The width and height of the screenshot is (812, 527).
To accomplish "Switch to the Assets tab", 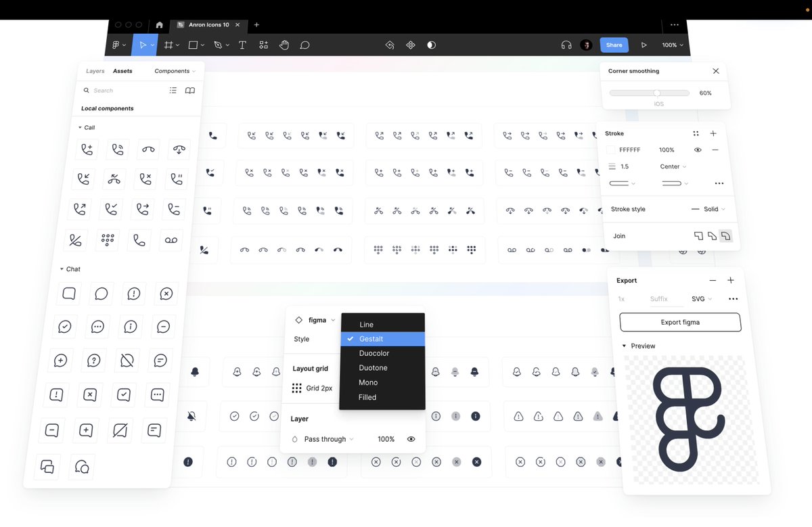I will point(122,71).
